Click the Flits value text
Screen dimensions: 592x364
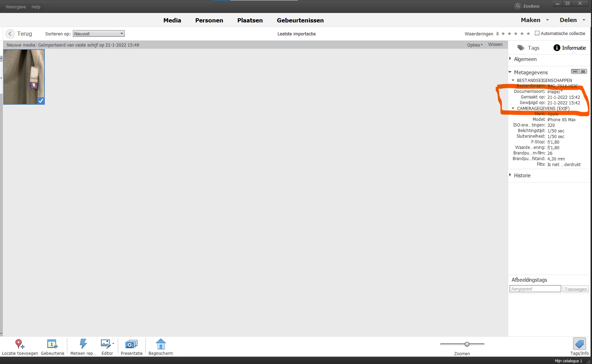coord(564,164)
